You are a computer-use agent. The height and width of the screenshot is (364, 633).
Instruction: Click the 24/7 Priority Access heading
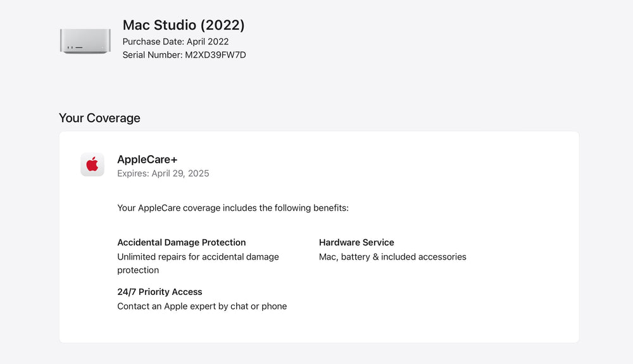[160, 292]
